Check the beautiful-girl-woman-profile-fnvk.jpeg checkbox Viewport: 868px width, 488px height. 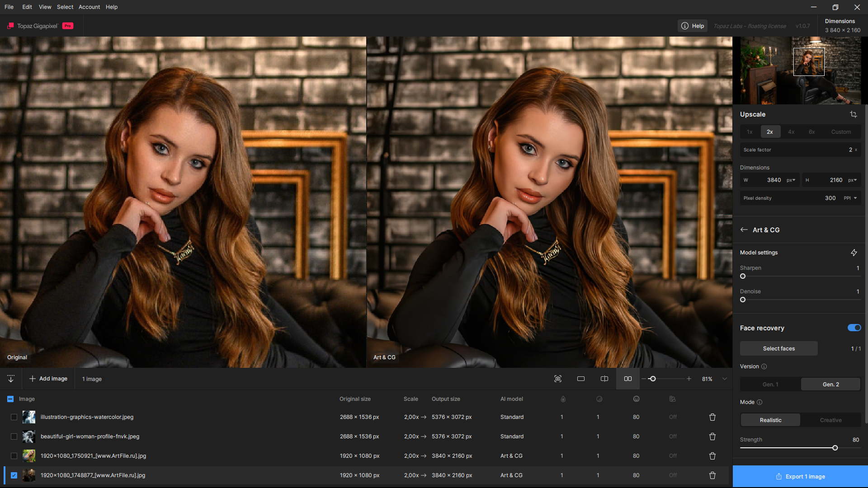pos(14,436)
